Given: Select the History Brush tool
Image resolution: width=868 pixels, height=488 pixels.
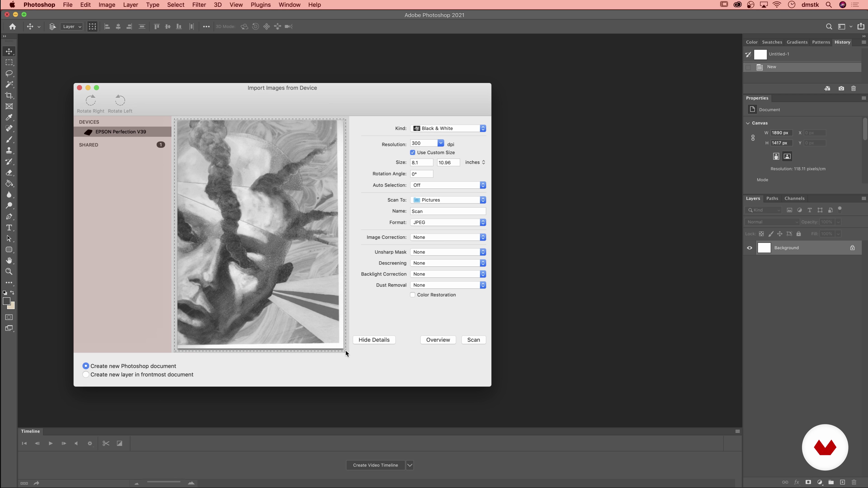Looking at the screenshot, I should 9,162.
